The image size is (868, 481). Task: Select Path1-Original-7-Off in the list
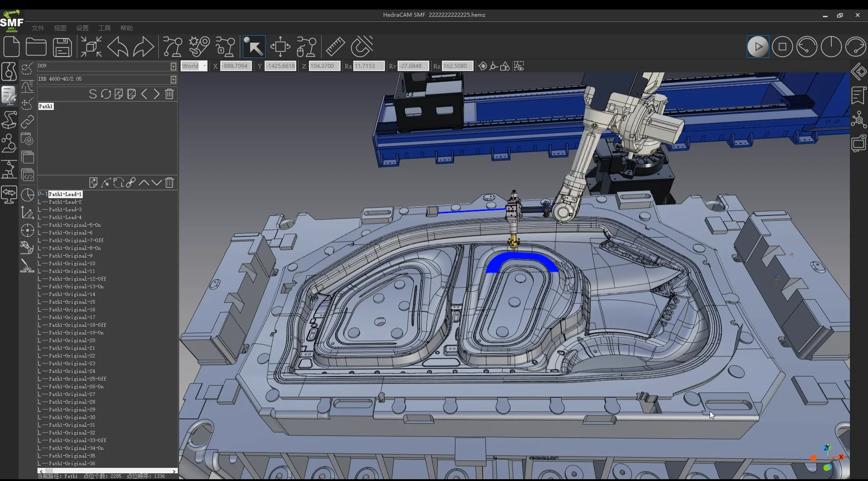point(76,240)
